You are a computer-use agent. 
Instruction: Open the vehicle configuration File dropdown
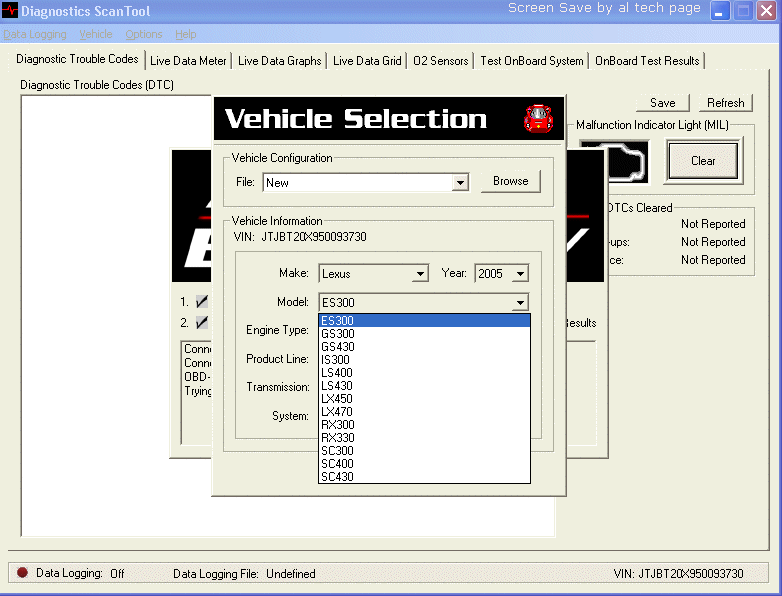(x=460, y=183)
